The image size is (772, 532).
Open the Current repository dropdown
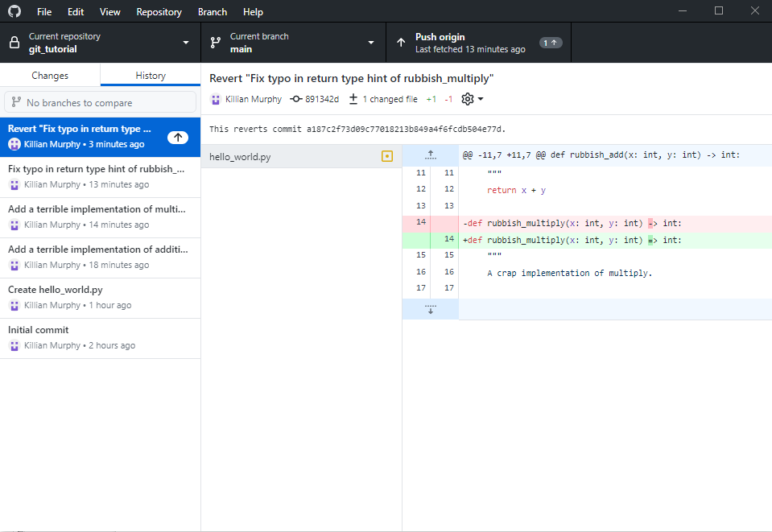[100, 43]
